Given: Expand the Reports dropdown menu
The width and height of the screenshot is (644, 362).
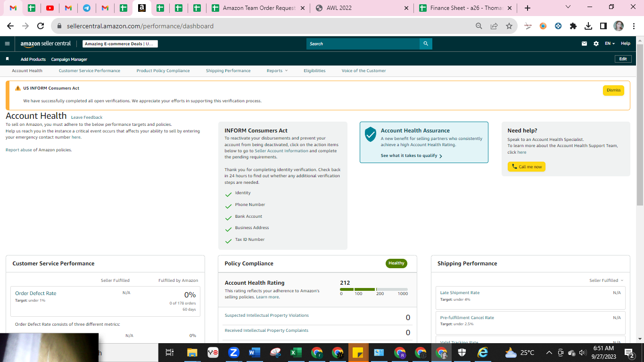Looking at the screenshot, I should coord(277,71).
